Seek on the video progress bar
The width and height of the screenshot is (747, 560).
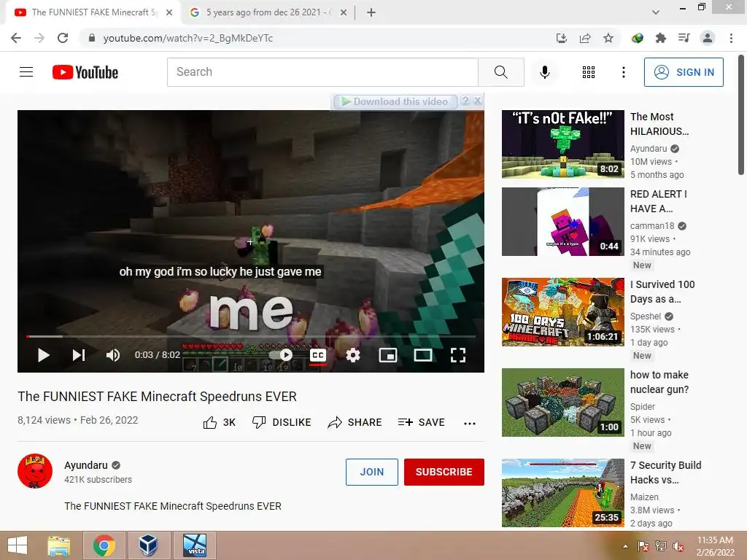[x=251, y=336]
